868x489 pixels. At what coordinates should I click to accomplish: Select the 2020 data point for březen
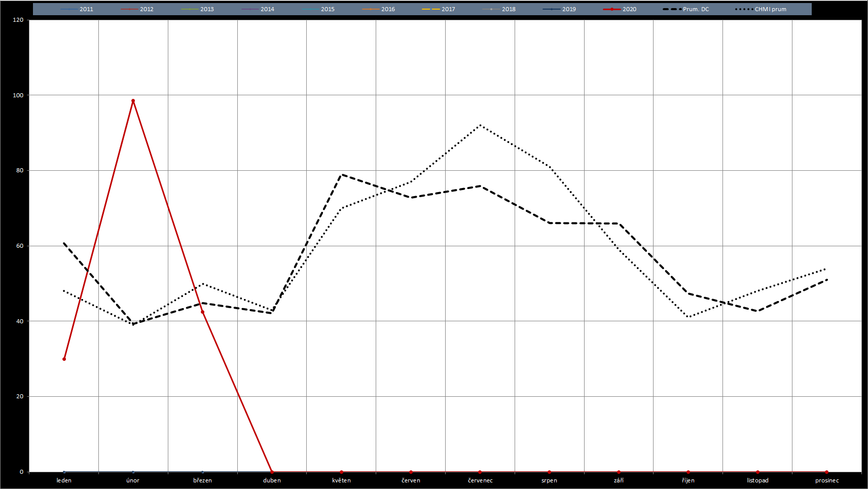point(202,312)
